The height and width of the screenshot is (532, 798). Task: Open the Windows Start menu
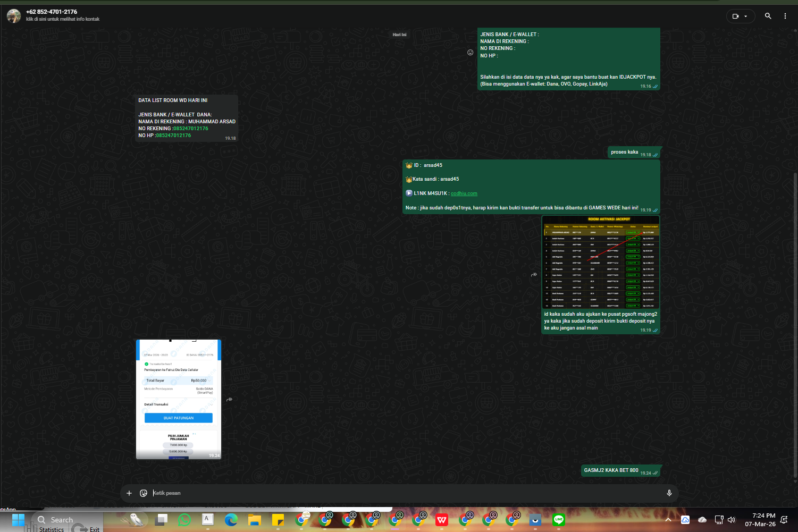18,520
